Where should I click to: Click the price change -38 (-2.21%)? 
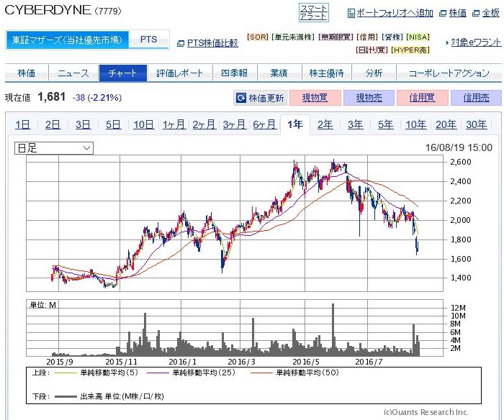[97, 97]
